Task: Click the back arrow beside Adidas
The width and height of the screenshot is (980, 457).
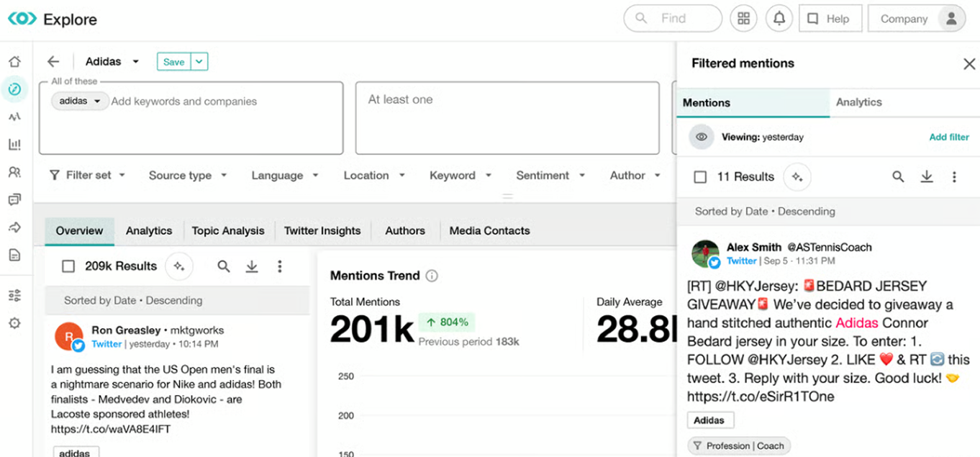Action: (53, 62)
